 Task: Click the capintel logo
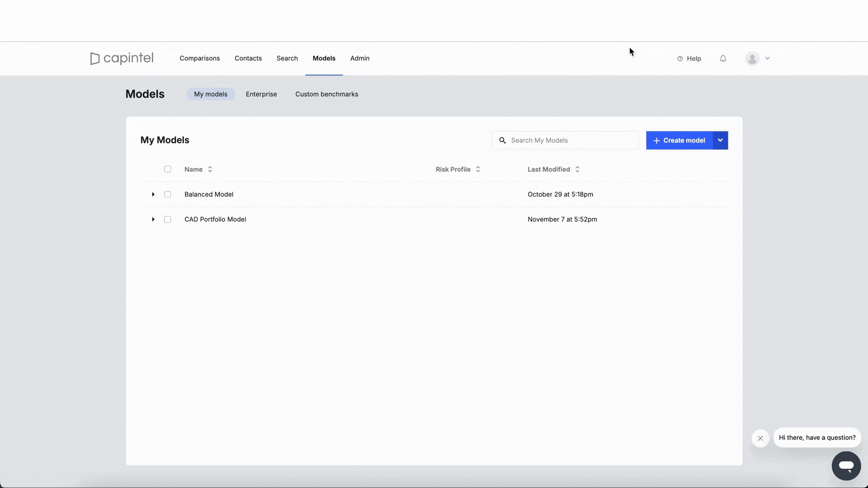[122, 58]
